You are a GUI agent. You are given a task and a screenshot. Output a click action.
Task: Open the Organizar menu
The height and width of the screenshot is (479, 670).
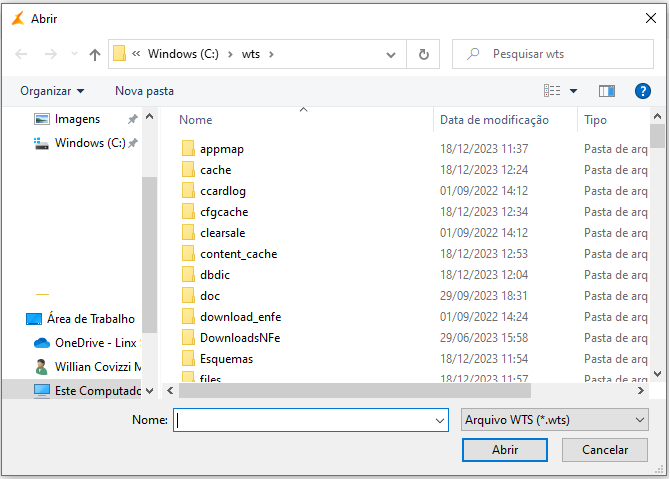coord(52,91)
